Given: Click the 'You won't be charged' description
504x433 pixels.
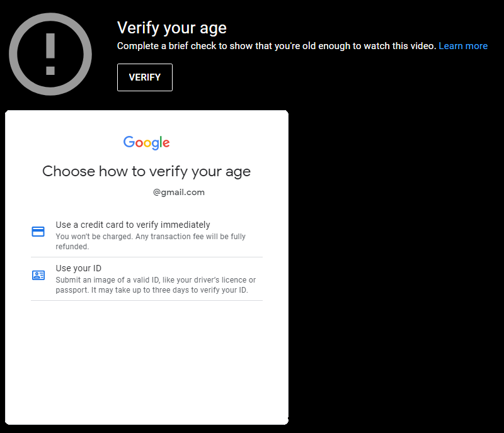Looking at the screenshot, I should click(151, 242).
